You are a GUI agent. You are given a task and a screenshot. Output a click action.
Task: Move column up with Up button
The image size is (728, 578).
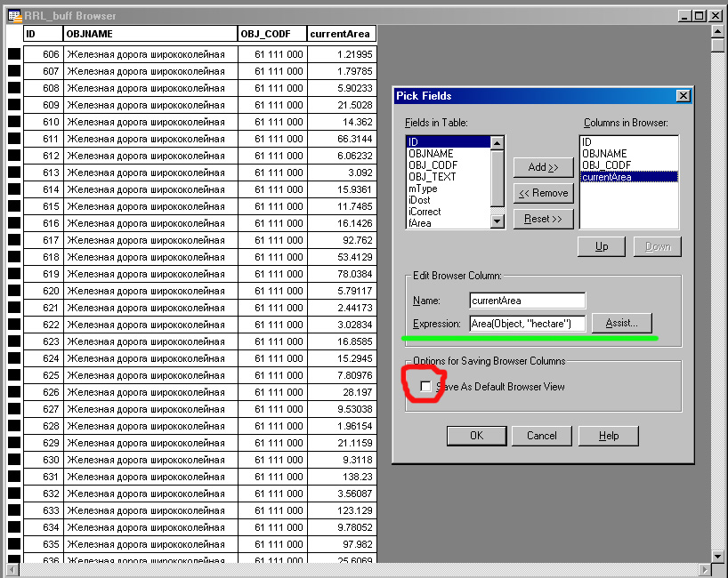pos(602,246)
